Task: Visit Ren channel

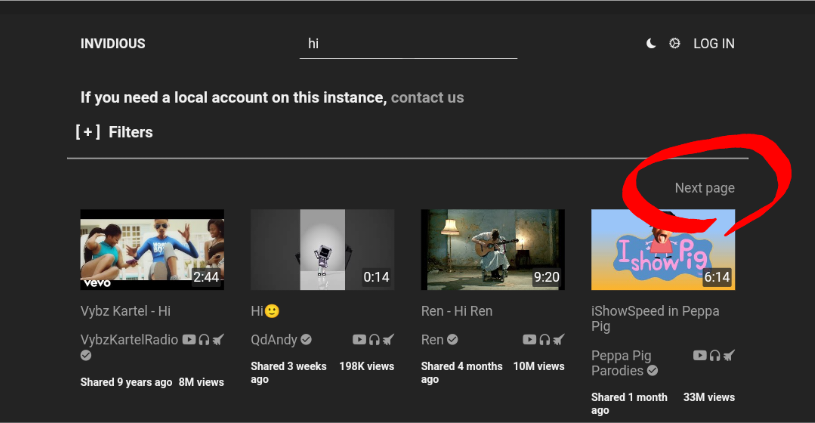Action: coord(432,340)
